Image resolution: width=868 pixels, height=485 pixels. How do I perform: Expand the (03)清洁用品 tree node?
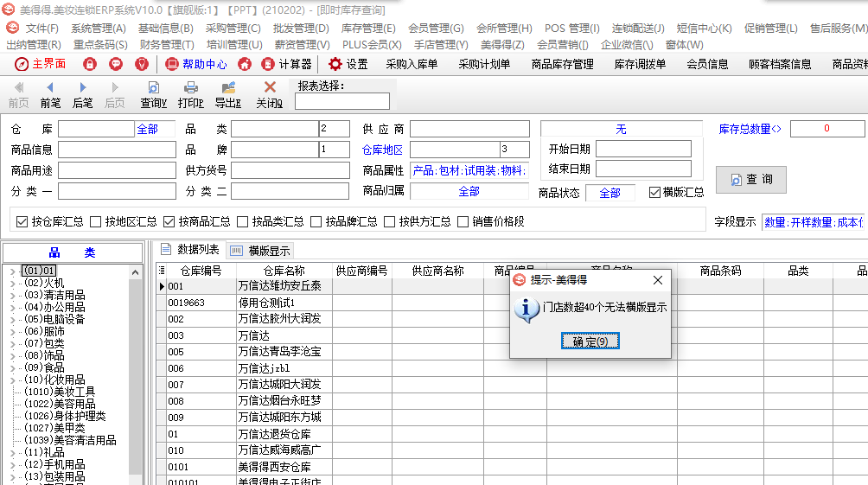pyautogui.click(x=13, y=295)
